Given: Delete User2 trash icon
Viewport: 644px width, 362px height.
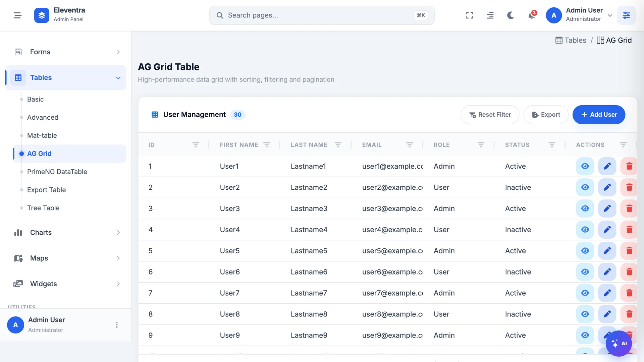Looking at the screenshot, I should click(x=629, y=187).
